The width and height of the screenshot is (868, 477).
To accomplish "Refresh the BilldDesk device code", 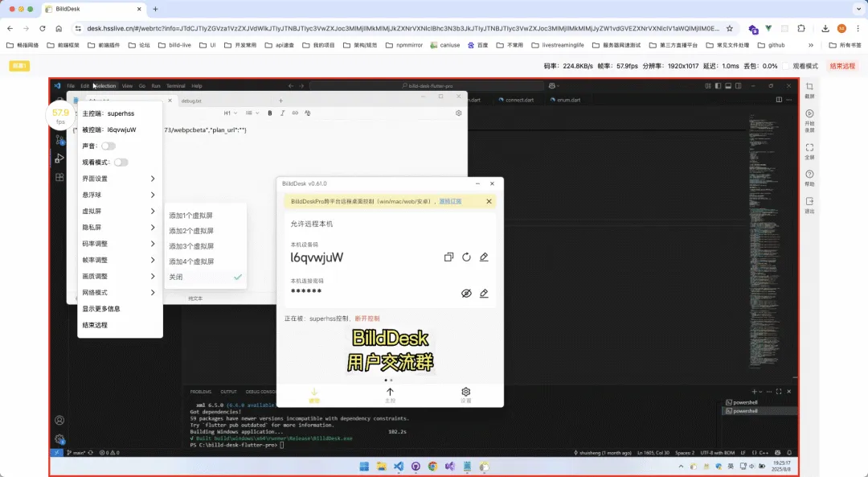I will (467, 257).
